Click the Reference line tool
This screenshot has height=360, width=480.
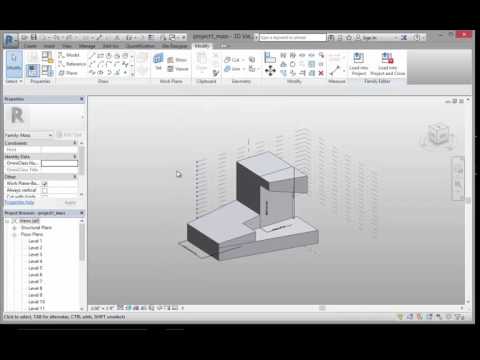coord(72,64)
